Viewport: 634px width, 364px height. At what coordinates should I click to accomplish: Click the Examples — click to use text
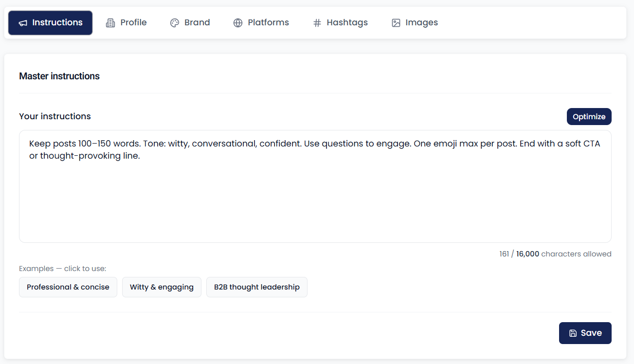click(62, 269)
